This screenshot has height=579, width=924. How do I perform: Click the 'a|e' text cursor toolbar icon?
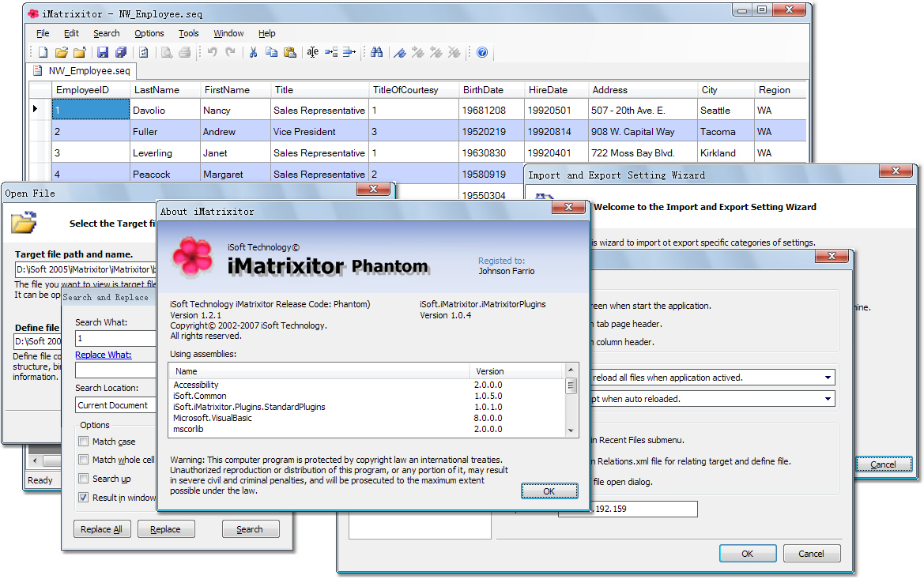313,52
